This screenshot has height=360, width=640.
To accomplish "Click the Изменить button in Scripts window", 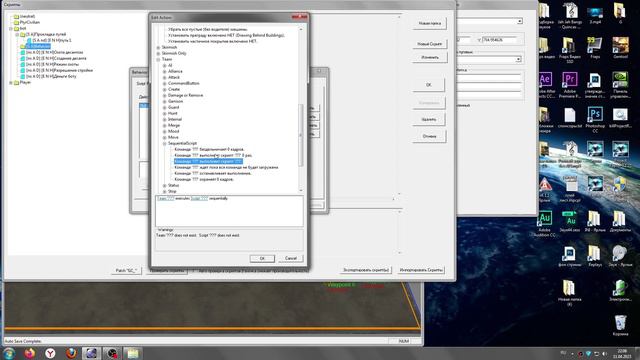I will (430, 58).
